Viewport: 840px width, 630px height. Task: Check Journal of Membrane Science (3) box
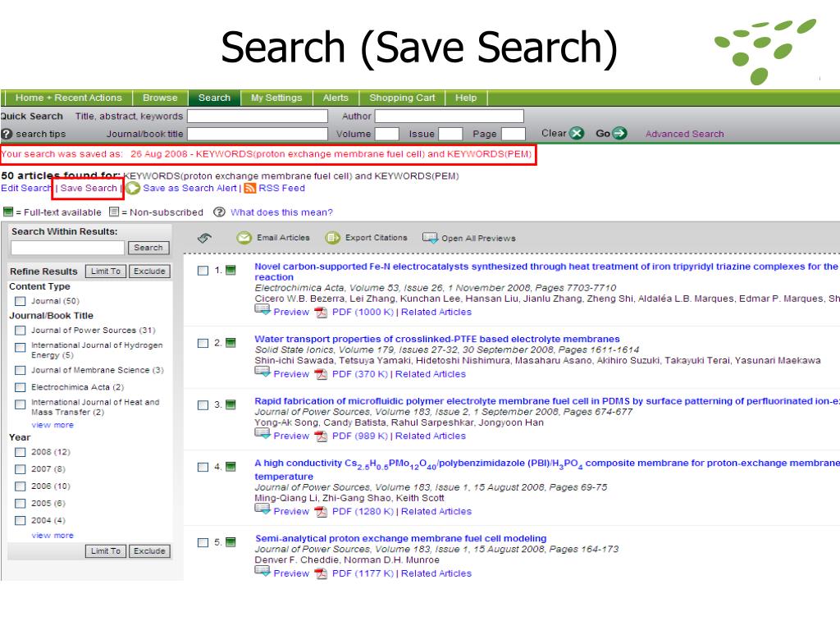pyautogui.click(x=21, y=370)
